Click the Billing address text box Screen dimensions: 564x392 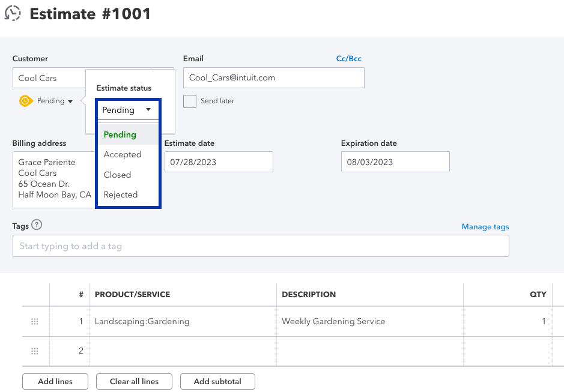click(x=54, y=179)
